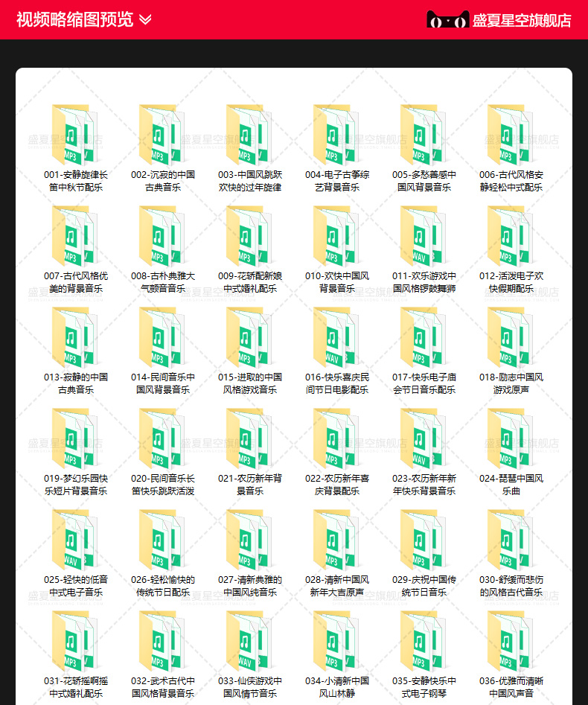
Task: Choose WAV folder 023-农历新年新年快乐背景音乐
Action: [x=424, y=438]
